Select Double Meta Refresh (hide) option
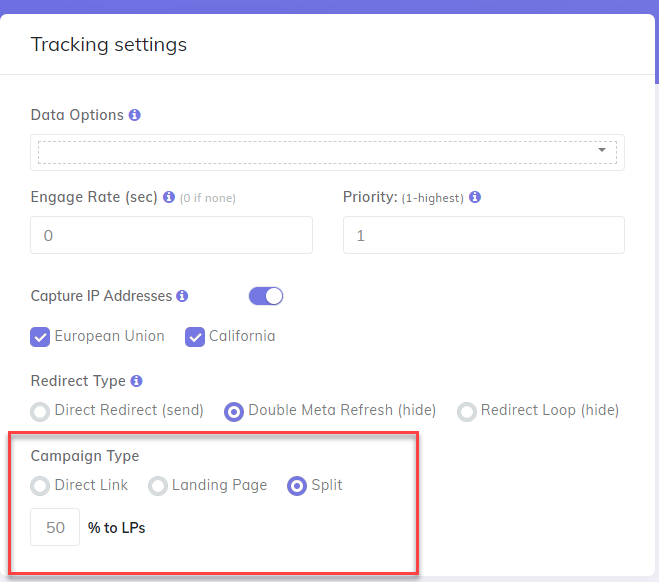659x582 pixels. point(234,411)
